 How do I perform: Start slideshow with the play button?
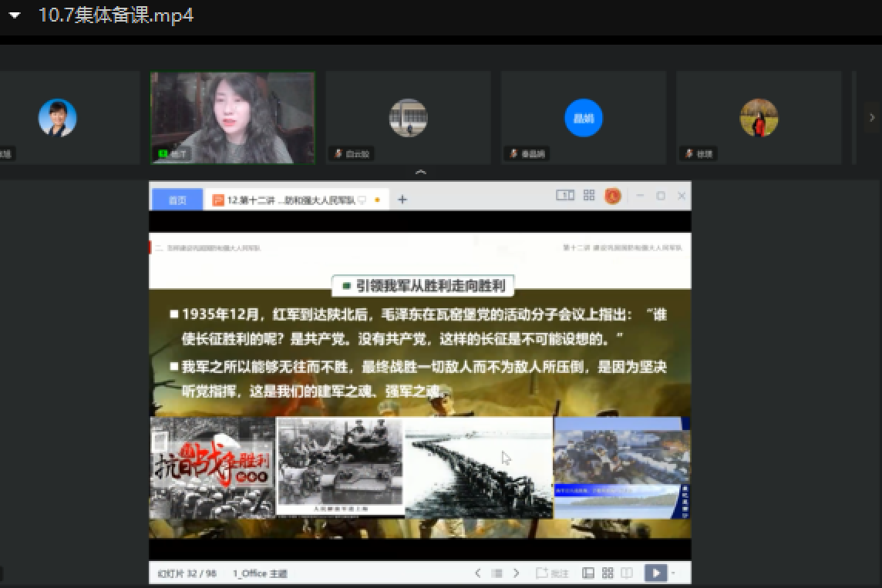coord(655,573)
